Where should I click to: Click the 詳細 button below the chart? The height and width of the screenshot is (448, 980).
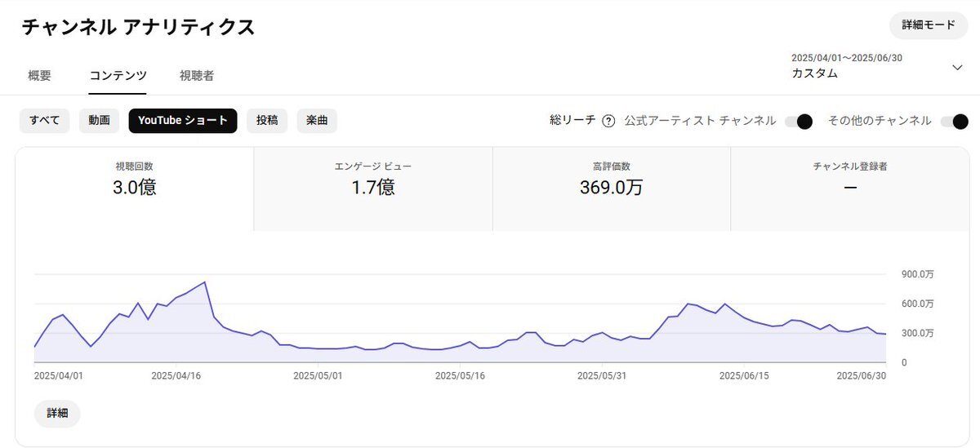pos(57,414)
